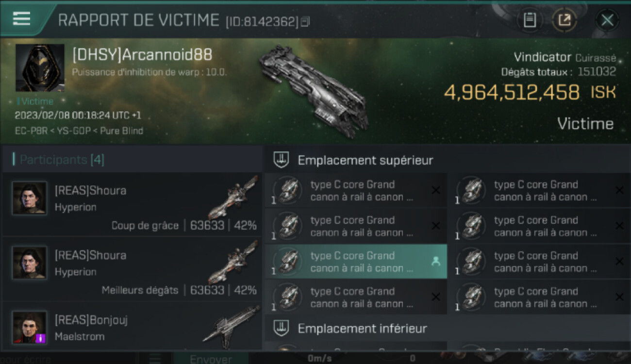Screen dimensions: 631x364
Task: Close the Rapport de victime window
Action: [x=607, y=20]
